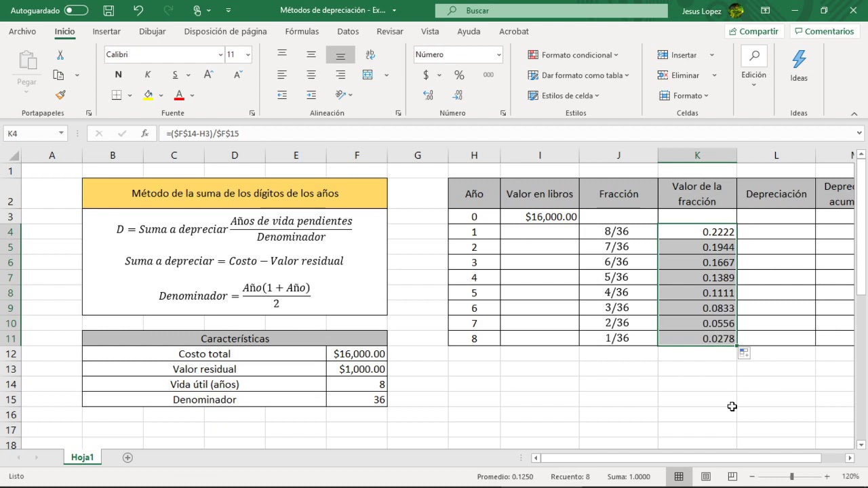Click Merge and Center icon

(x=368, y=75)
